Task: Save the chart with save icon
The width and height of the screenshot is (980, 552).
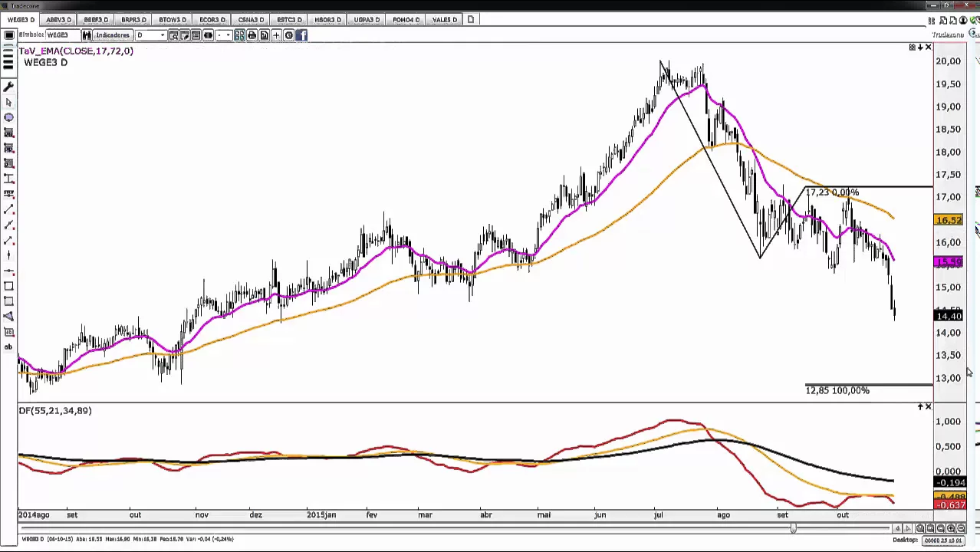Action: 264,35
